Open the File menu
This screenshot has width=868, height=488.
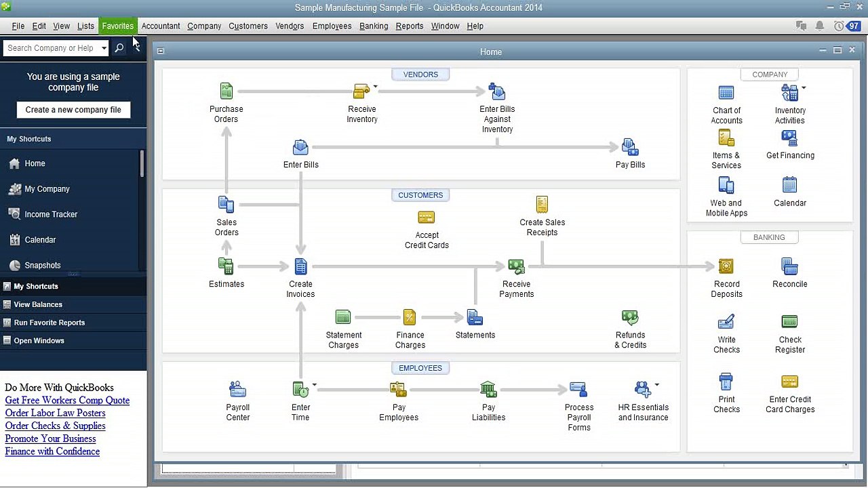[x=18, y=26]
